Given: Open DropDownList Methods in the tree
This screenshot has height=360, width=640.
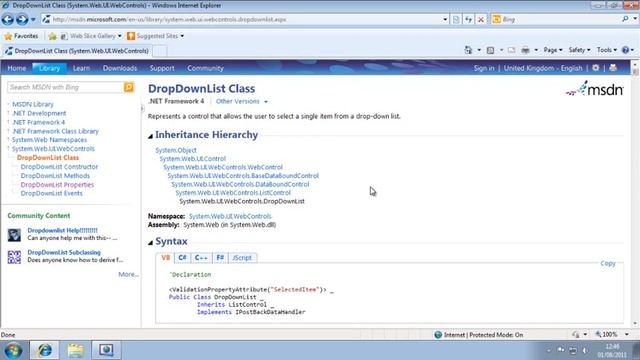Looking at the screenshot, I should 55,176.
